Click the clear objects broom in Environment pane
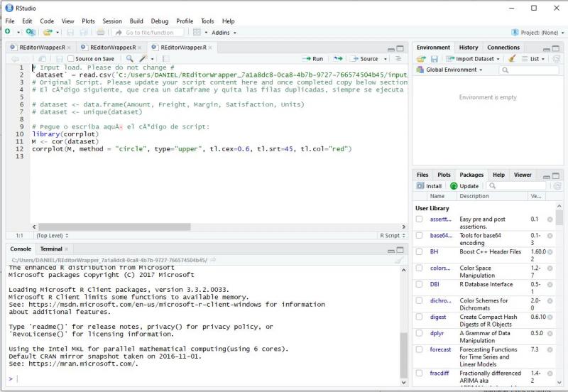Image resolution: width=568 pixels, height=392 pixels. click(511, 58)
